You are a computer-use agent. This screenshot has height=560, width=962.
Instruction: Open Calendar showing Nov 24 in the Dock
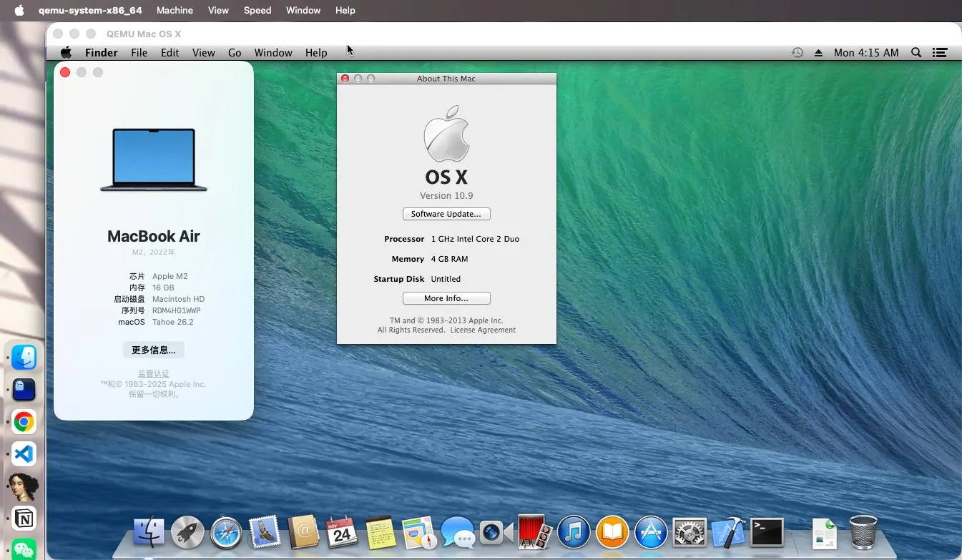tap(342, 532)
